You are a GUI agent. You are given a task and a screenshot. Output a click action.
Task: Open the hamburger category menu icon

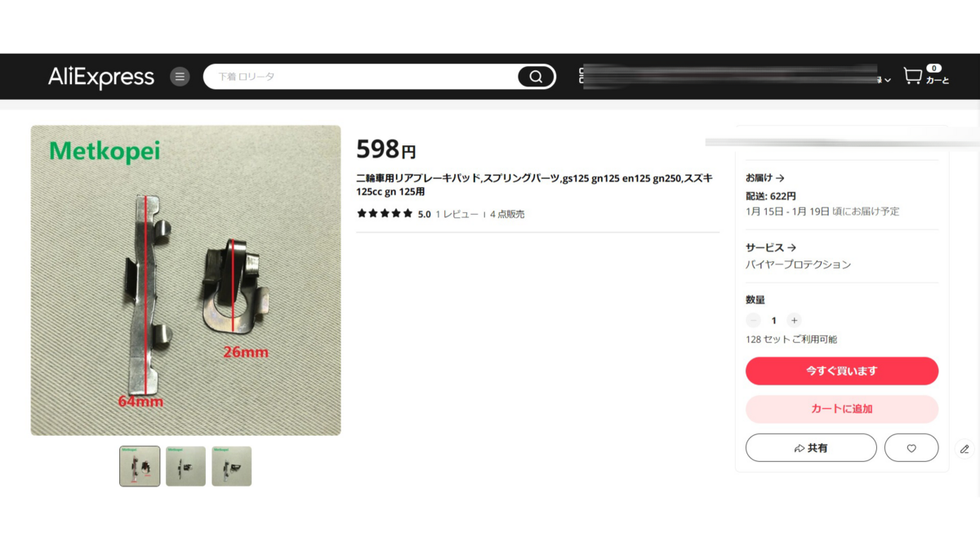coord(180,77)
